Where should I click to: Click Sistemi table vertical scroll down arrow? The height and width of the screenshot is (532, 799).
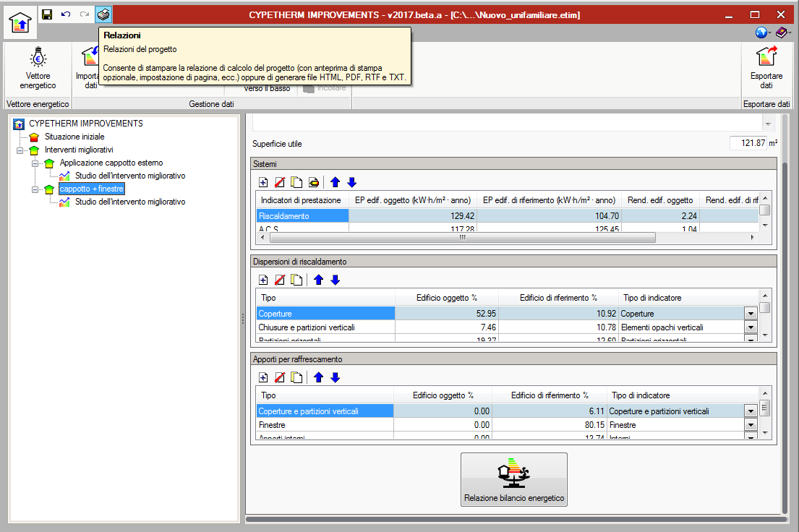coord(764,226)
